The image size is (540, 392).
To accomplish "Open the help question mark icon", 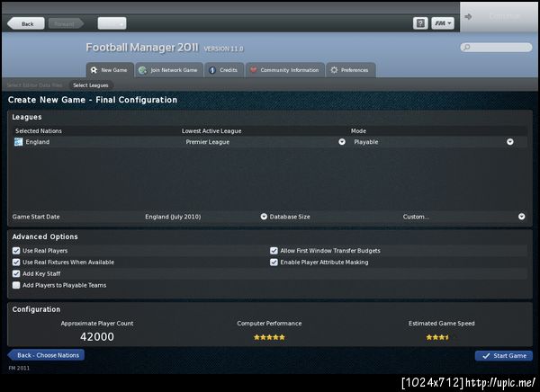I will [x=420, y=23].
